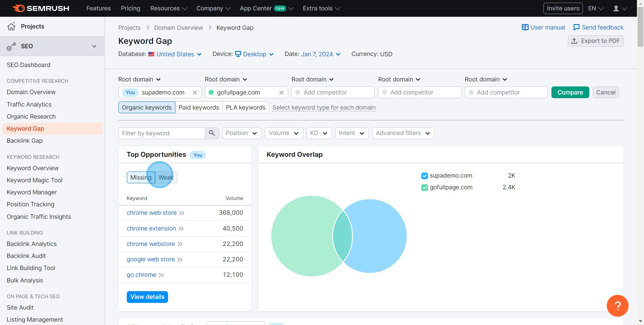Viewport: 644px width, 325px height.
Task: Click the page vertical scrollbar
Action: coord(640,27)
